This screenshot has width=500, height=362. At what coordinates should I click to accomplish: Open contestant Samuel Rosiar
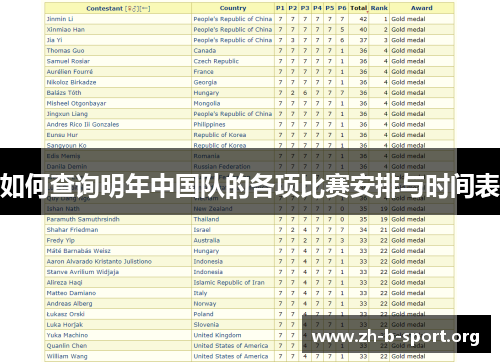[x=68, y=61]
